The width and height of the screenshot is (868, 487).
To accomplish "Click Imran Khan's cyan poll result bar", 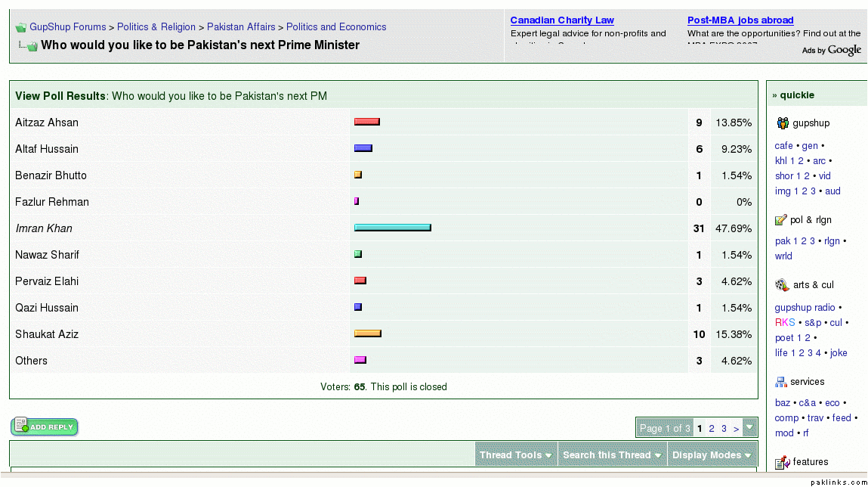I will (x=393, y=228).
